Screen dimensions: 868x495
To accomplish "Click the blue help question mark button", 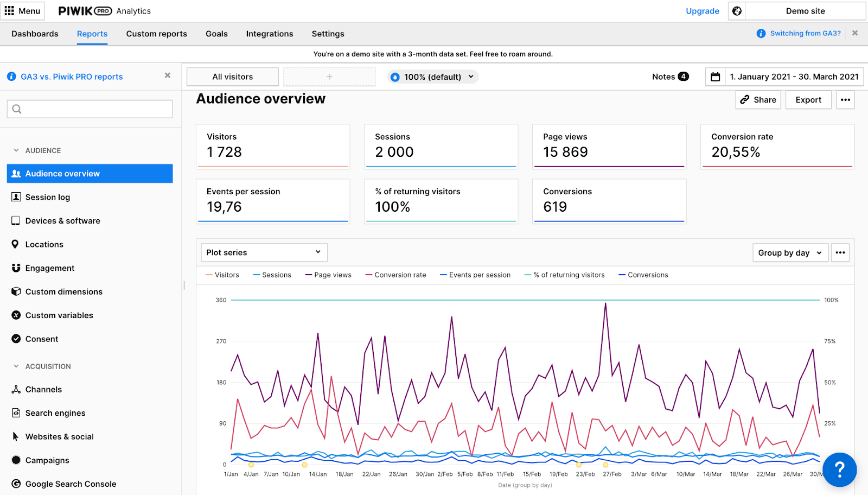I will click(x=839, y=469).
